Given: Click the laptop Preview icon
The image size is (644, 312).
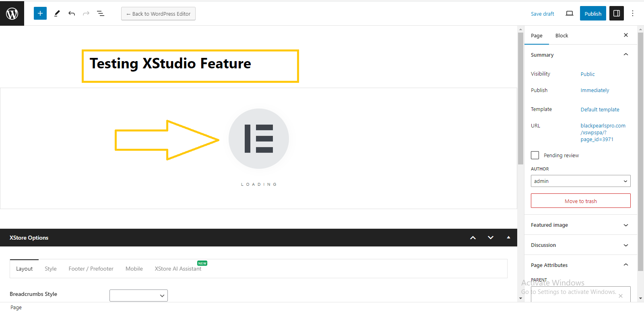Looking at the screenshot, I should (570, 13).
